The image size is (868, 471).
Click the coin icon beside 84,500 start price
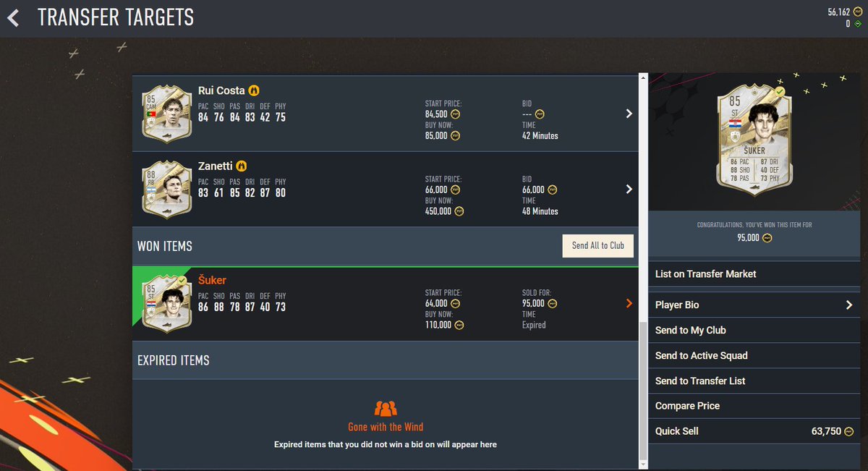455,114
